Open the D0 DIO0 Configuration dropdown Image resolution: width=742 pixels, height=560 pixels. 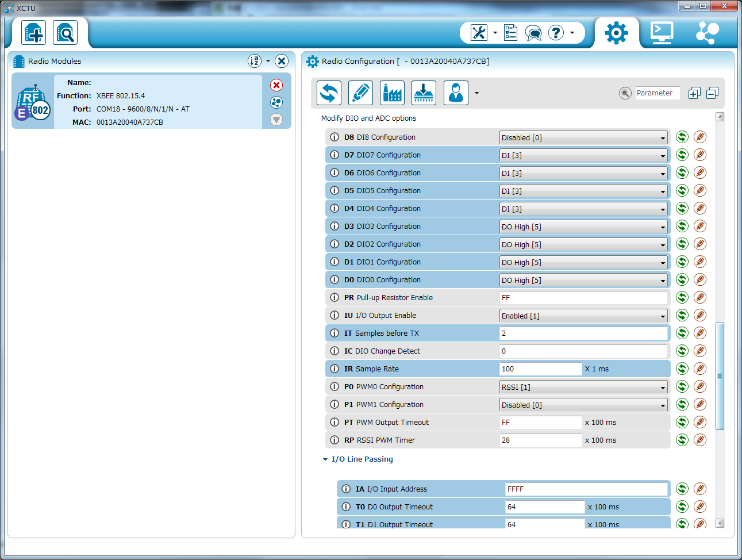(583, 280)
